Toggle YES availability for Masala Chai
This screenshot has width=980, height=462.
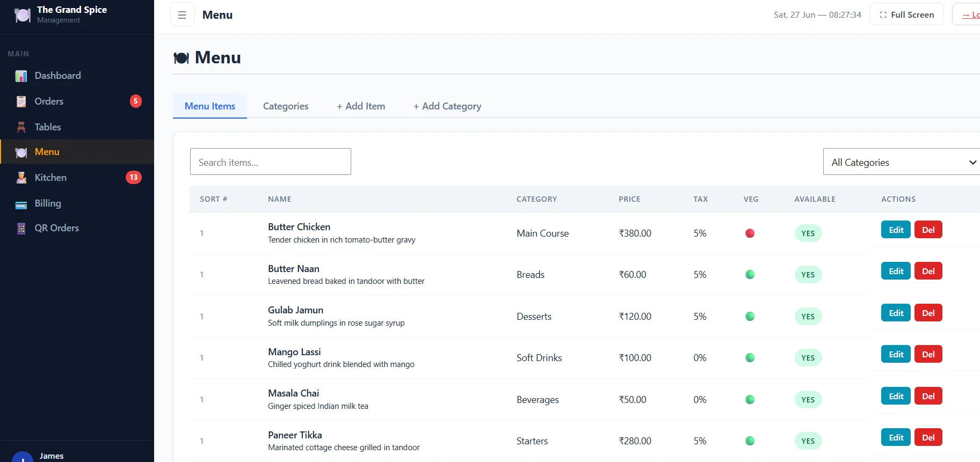[x=808, y=400]
